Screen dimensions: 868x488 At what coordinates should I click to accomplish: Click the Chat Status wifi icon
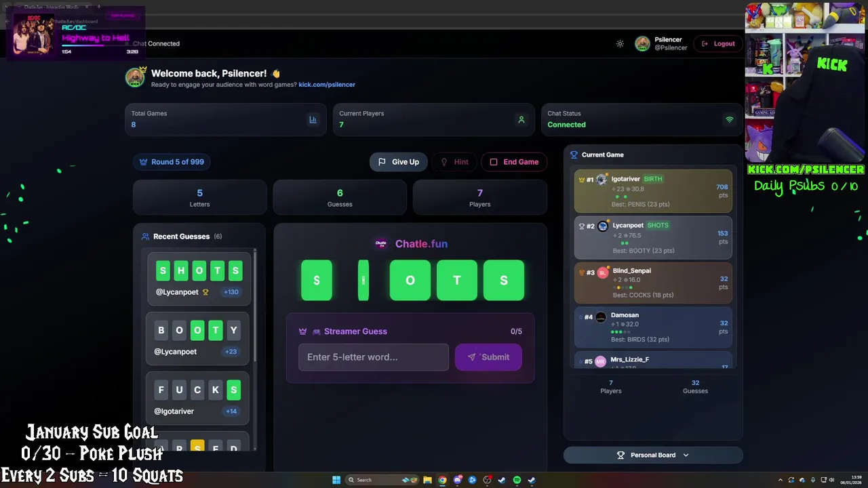(729, 119)
